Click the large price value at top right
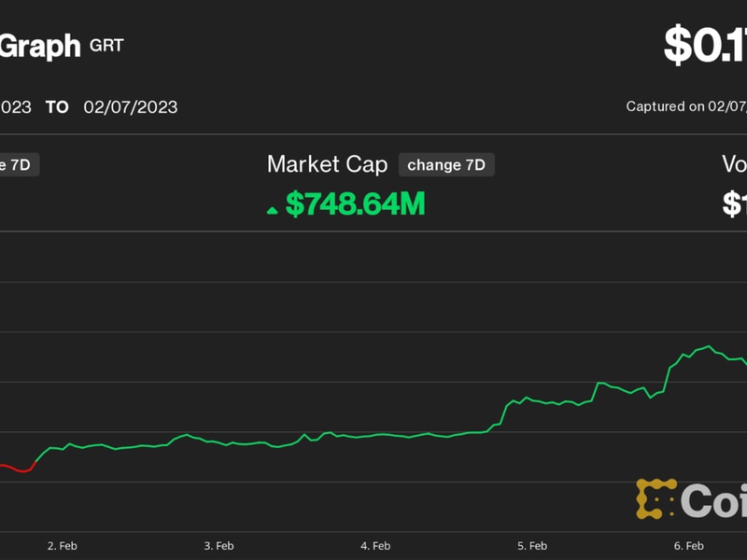The width and height of the screenshot is (747, 560). click(x=705, y=45)
